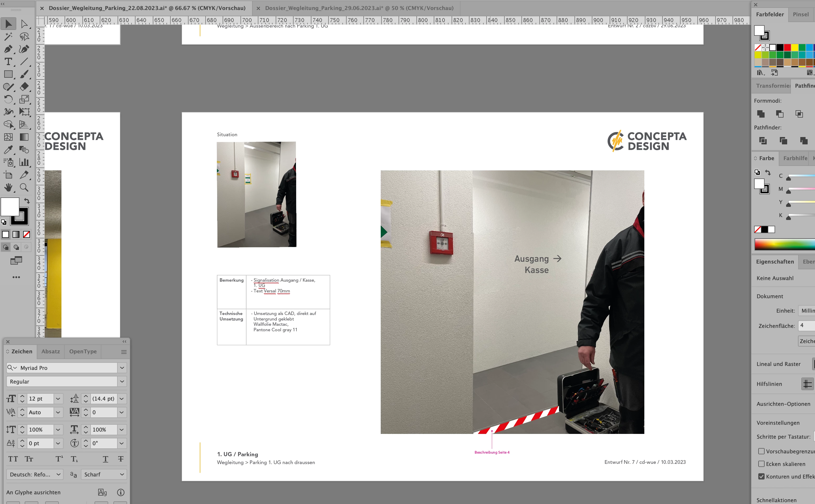Enable Ecken skalieren checkbox
The image size is (815, 504).
761,464
